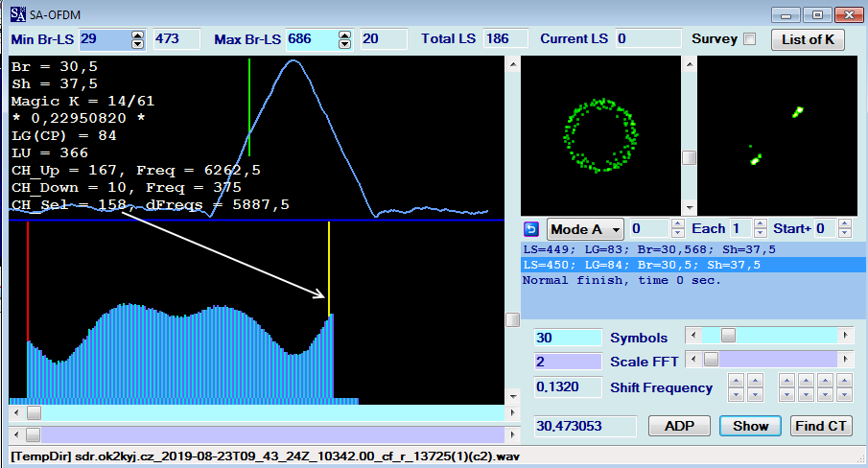Click the two-point constellation plot

[x=777, y=135]
